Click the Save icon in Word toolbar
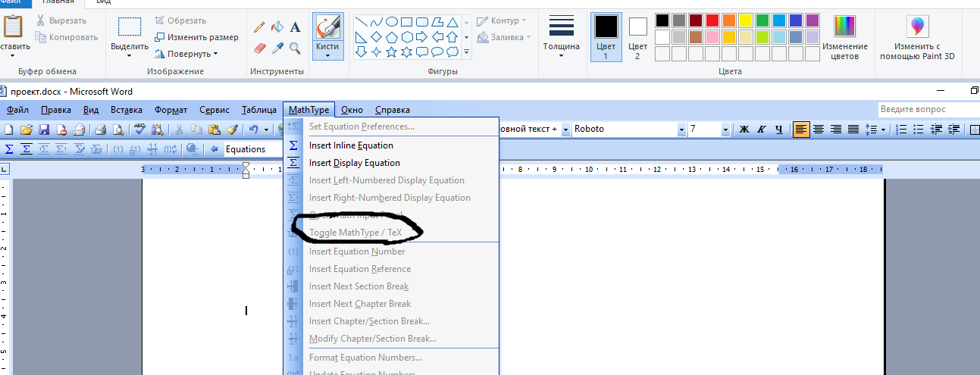This screenshot has height=375, width=980. tap(43, 130)
